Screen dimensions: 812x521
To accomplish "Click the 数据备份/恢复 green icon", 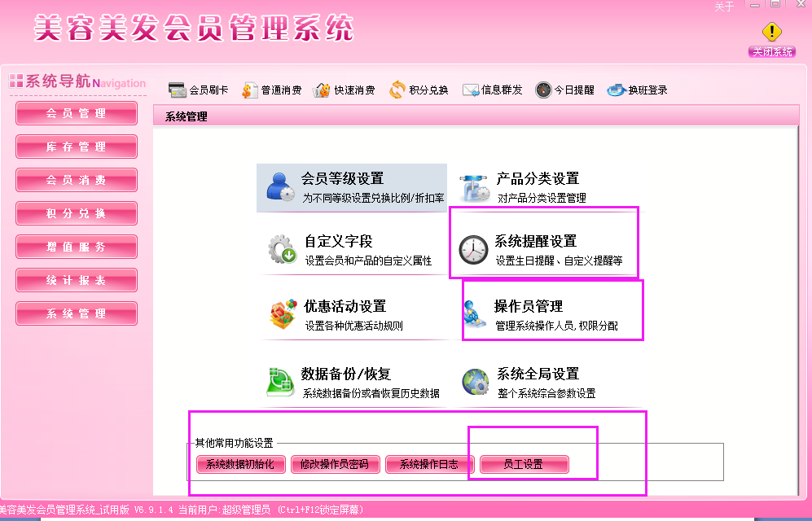I will (x=280, y=382).
